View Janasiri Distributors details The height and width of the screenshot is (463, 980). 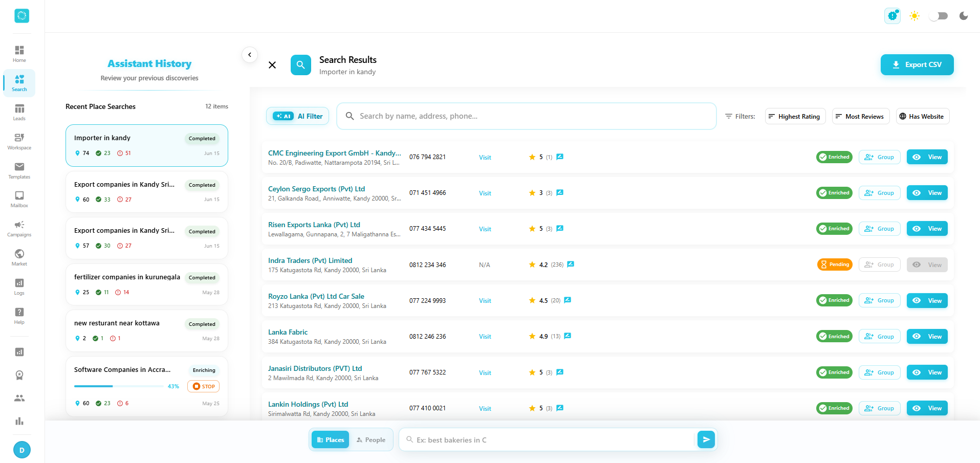(927, 372)
